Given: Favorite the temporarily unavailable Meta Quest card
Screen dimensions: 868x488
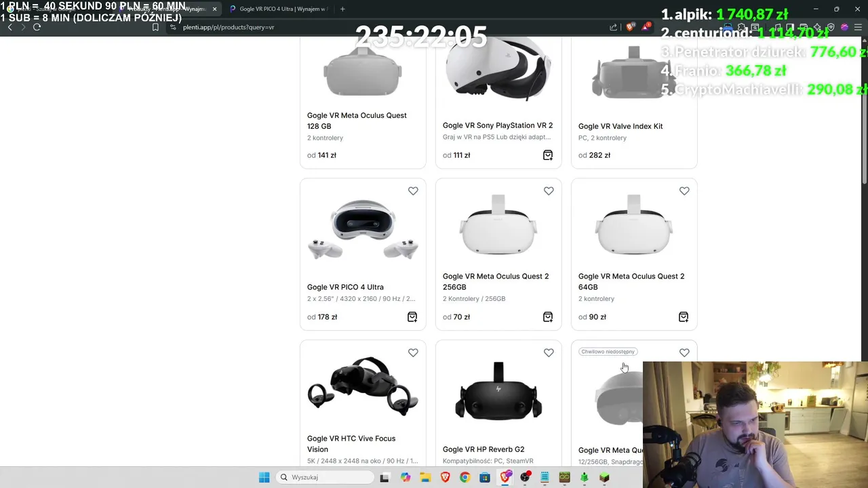Looking at the screenshot, I should click(x=684, y=352).
